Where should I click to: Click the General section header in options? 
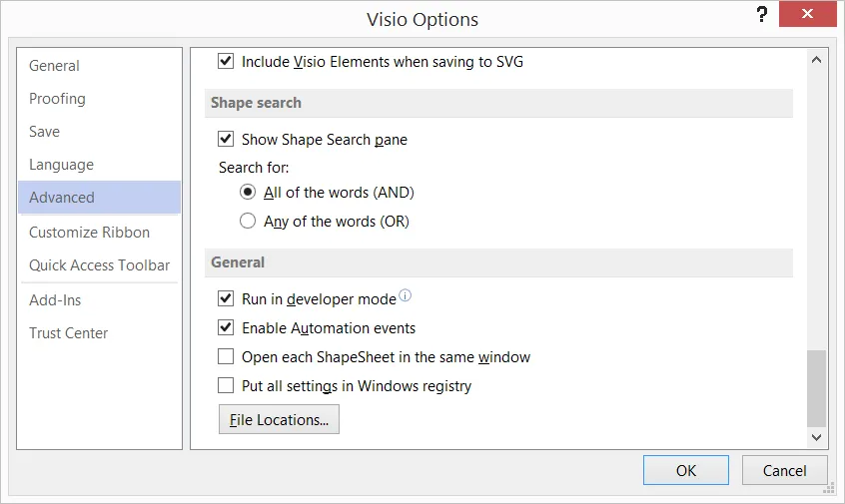(498, 262)
